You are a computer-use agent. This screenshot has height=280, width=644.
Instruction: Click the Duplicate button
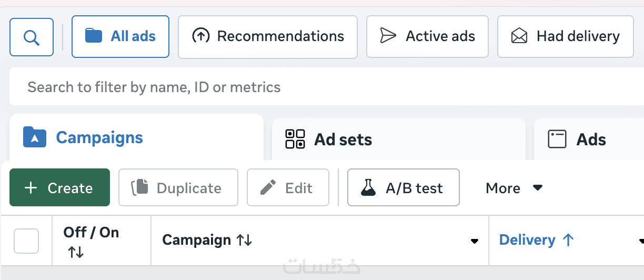click(178, 188)
